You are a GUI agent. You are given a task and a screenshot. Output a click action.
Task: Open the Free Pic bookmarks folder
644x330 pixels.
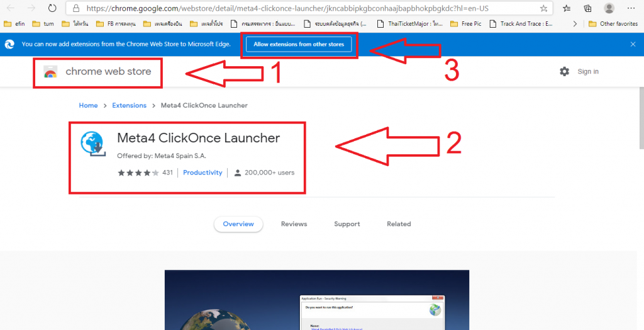466,24
